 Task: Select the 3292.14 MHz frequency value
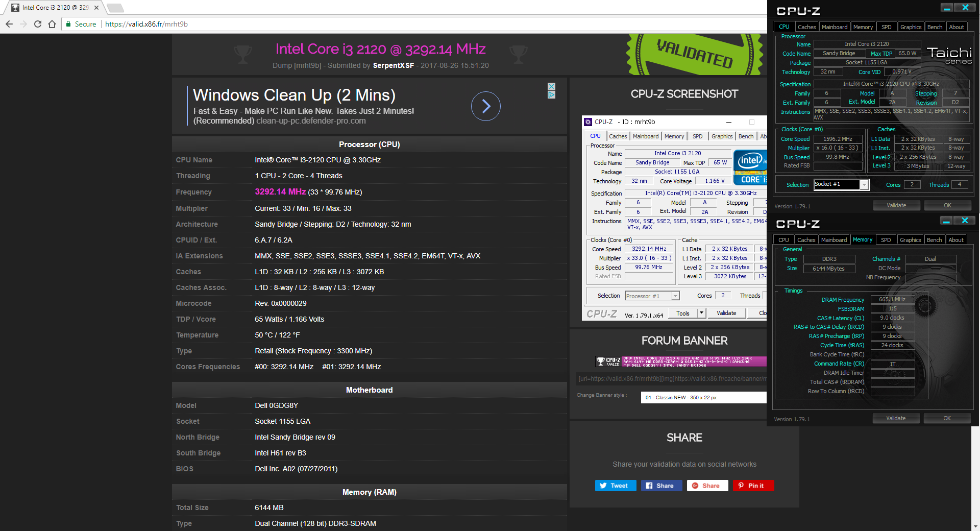[x=280, y=191]
